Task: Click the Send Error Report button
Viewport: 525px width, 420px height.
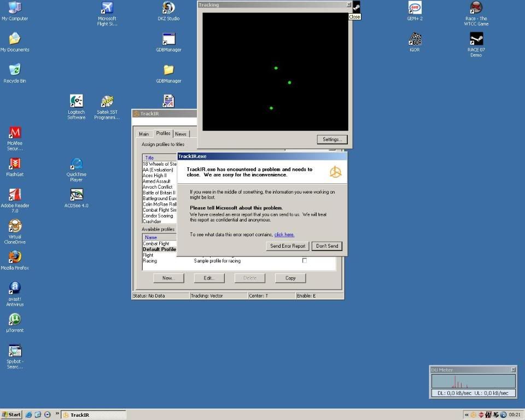Action: coord(288,246)
